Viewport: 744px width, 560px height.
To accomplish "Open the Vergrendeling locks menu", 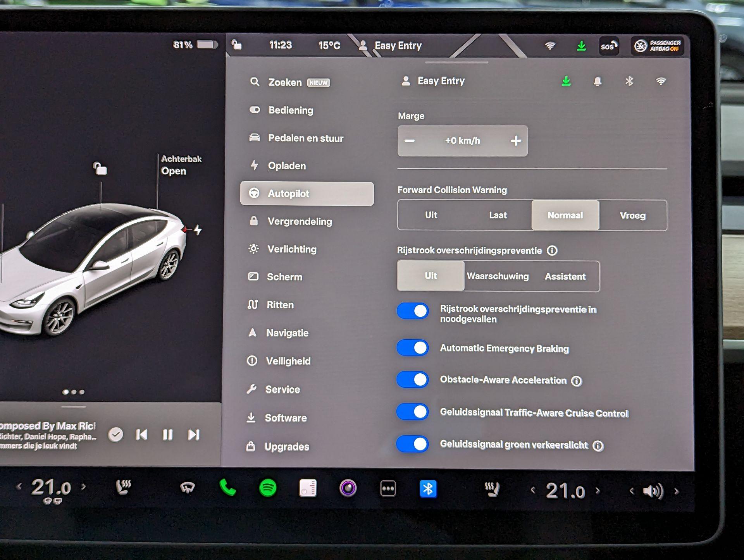I will coord(291,221).
